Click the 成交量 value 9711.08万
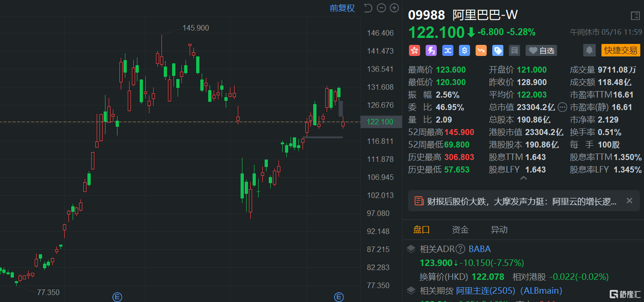Screen dimensions: 644x302 [x=617, y=70]
